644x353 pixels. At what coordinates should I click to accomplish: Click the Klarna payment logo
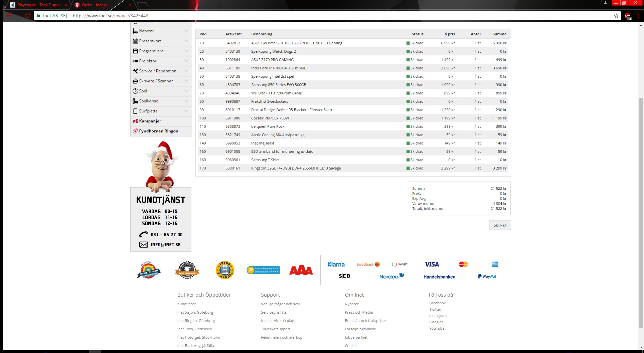tap(336, 264)
